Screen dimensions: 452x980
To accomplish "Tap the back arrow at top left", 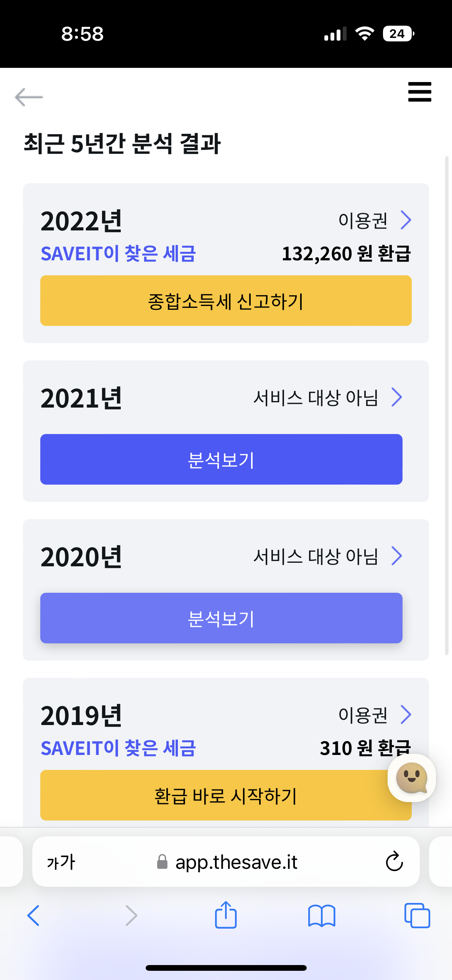I will click(x=29, y=97).
